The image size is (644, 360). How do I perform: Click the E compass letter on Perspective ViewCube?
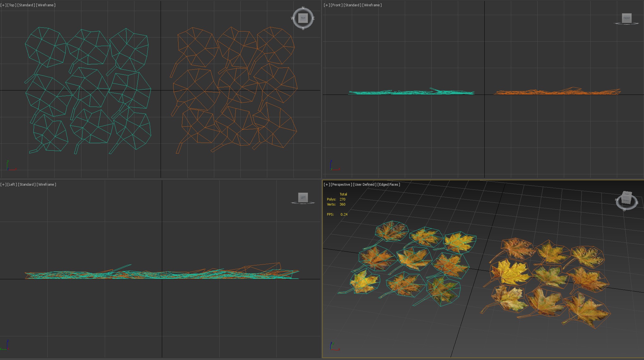pos(637,203)
